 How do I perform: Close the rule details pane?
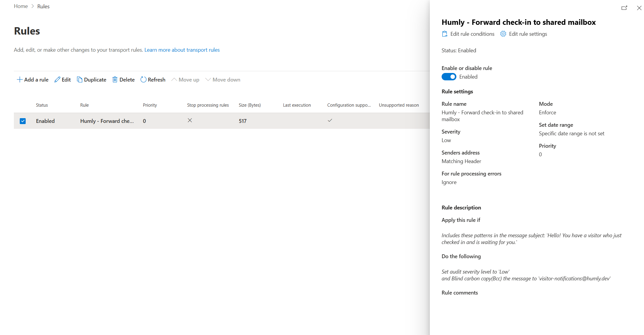pyautogui.click(x=639, y=8)
